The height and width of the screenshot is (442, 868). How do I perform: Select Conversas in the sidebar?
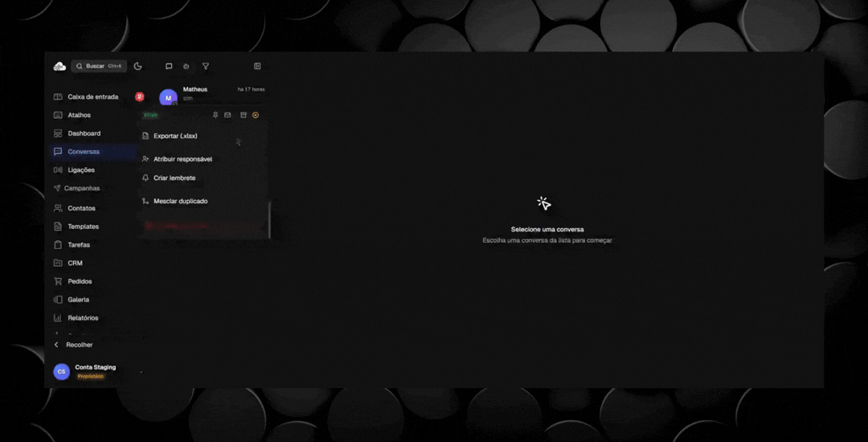click(93, 152)
